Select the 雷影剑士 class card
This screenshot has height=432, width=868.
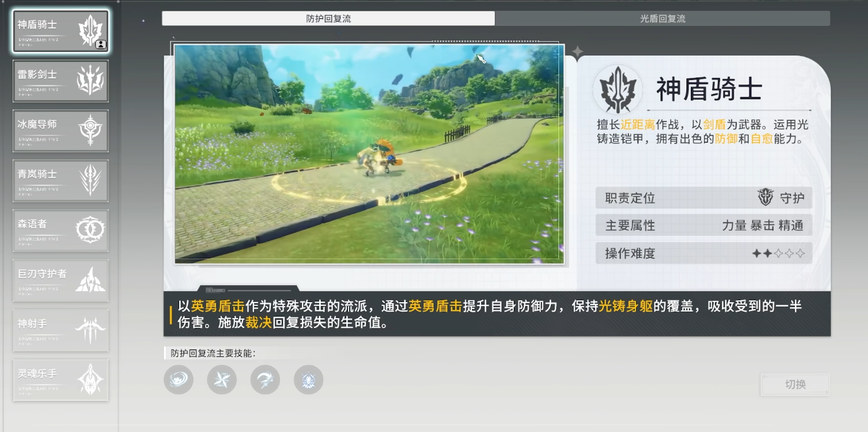pyautogui.click(x=61, y=81)
